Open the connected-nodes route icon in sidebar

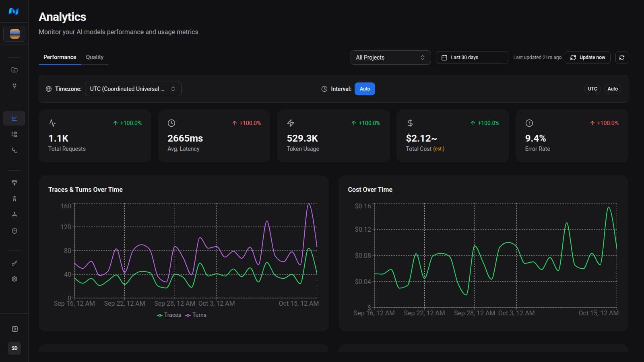[14, 150]
